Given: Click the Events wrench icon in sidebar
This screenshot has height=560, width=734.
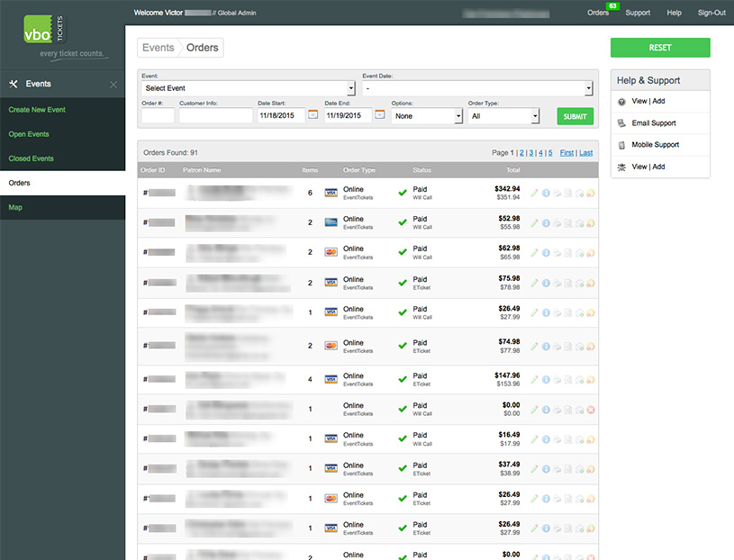Looking at the screenshot, I should 14,84.
